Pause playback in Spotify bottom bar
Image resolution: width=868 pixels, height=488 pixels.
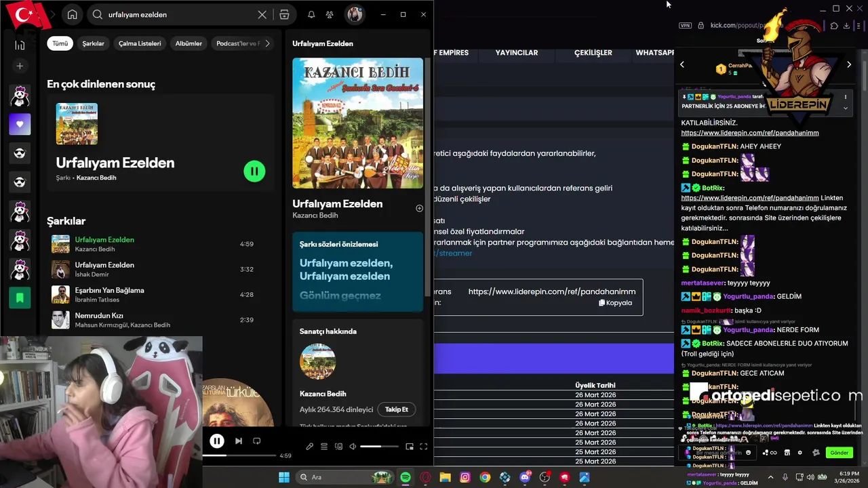click(216, 441)
